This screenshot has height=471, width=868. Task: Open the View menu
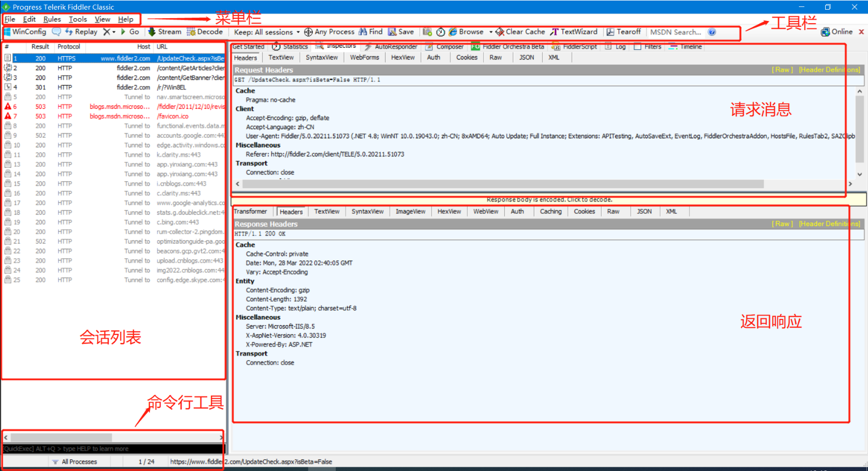(102, 19)
